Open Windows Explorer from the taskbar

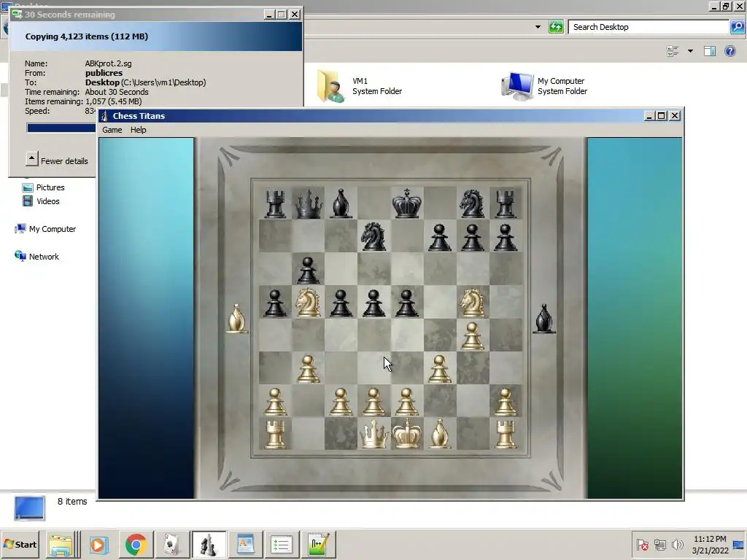point(61,544)
